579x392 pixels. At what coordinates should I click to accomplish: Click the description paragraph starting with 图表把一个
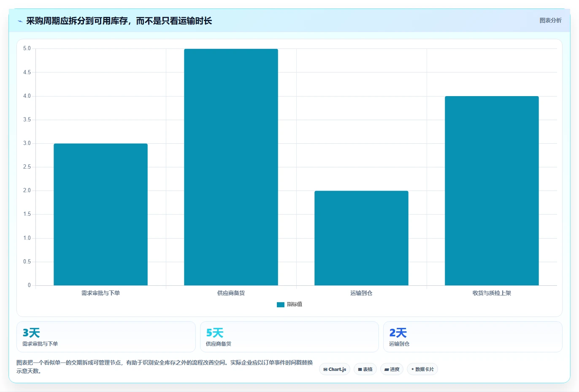point(165,367)
